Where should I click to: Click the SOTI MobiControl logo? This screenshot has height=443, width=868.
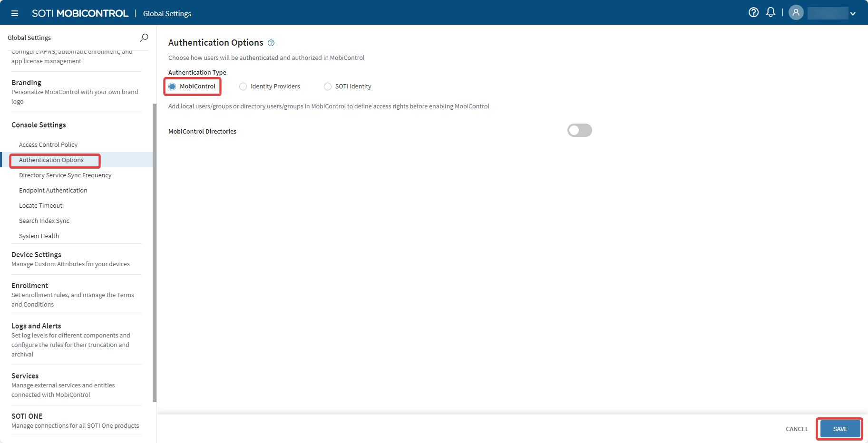(79, 13)
